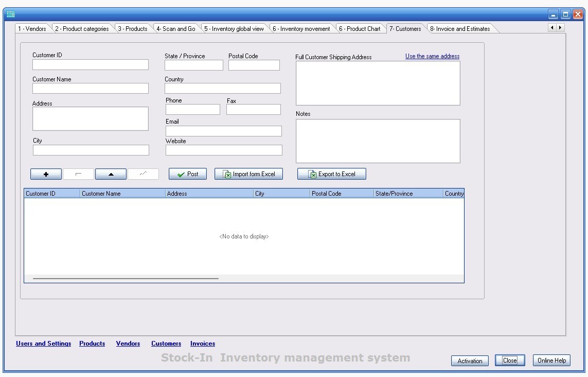The image size is (588, 377).
Task: Click the up-arrow edit record button
Action: pos(111,174)
